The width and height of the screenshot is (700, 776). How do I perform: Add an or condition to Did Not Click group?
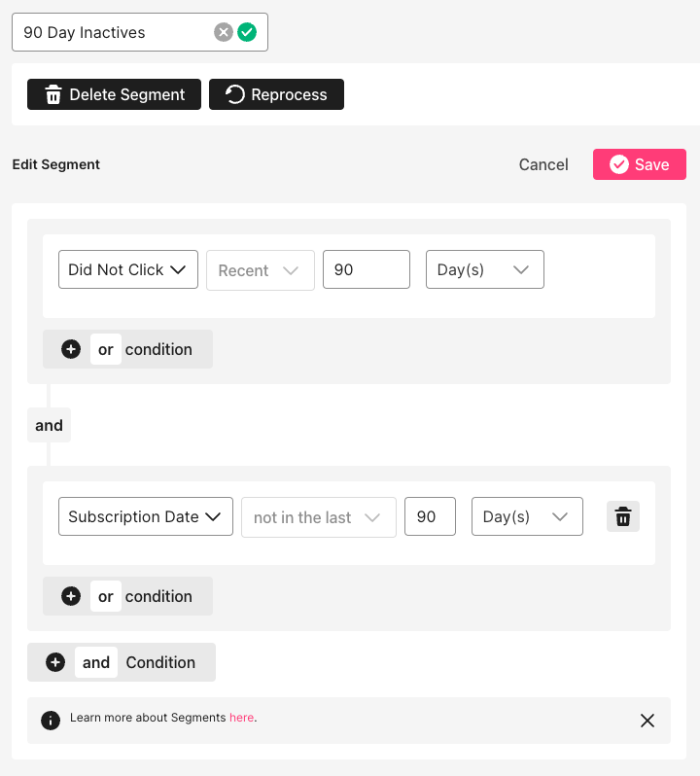click(127, 349)
